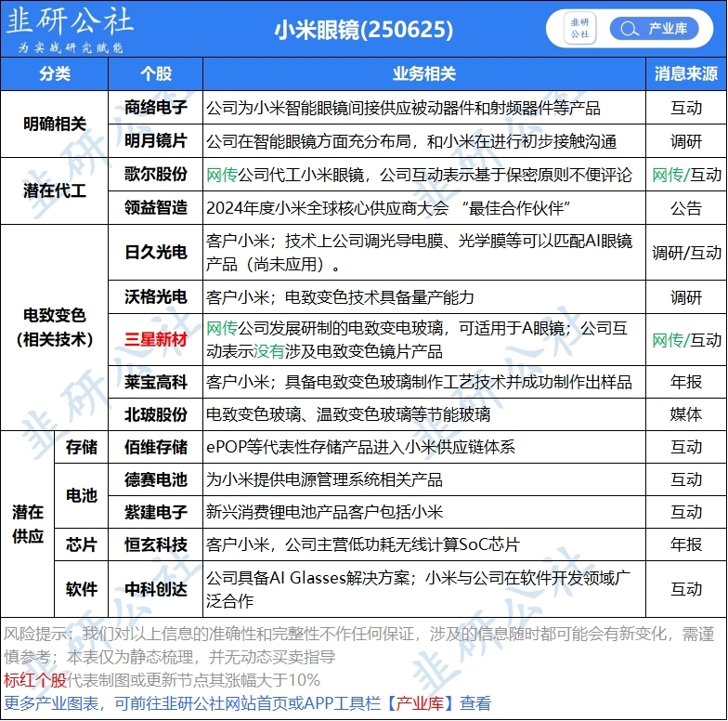Image resolution: width=728 pixels, height=721 pixels.
Task: Select the 芯片 subcategory cell
Action: pyautogui.click(x=82, y=544)
